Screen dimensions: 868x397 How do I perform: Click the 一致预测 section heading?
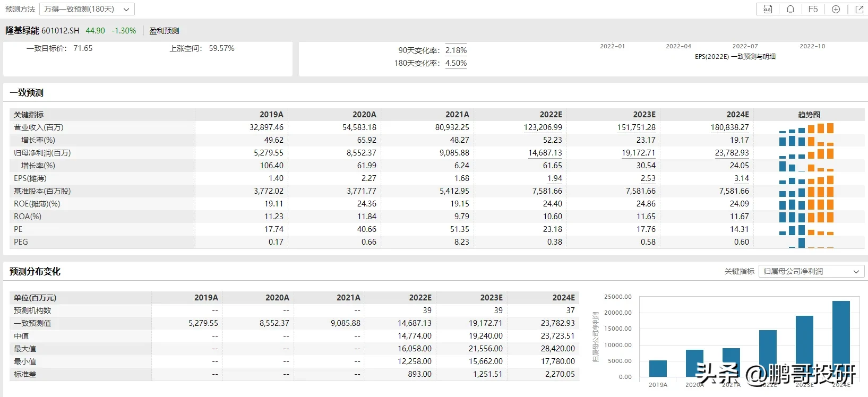click(x=27, y=92)
